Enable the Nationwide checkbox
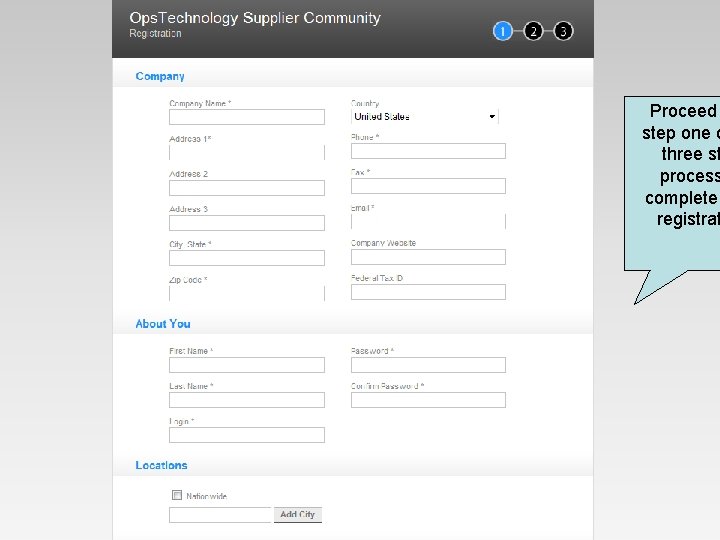Image resolution: width=720 pixels, height=540 pixels. (x=177, y=495)
